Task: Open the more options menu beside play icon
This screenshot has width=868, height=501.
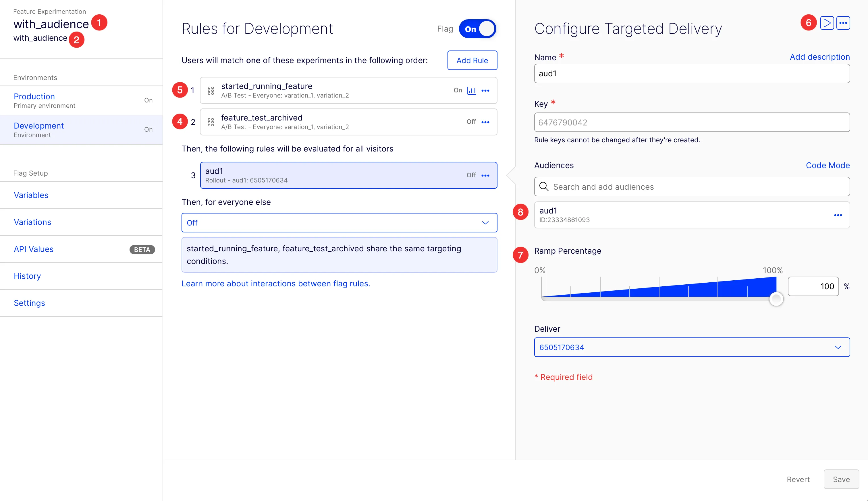Action: tap(843, 23)
